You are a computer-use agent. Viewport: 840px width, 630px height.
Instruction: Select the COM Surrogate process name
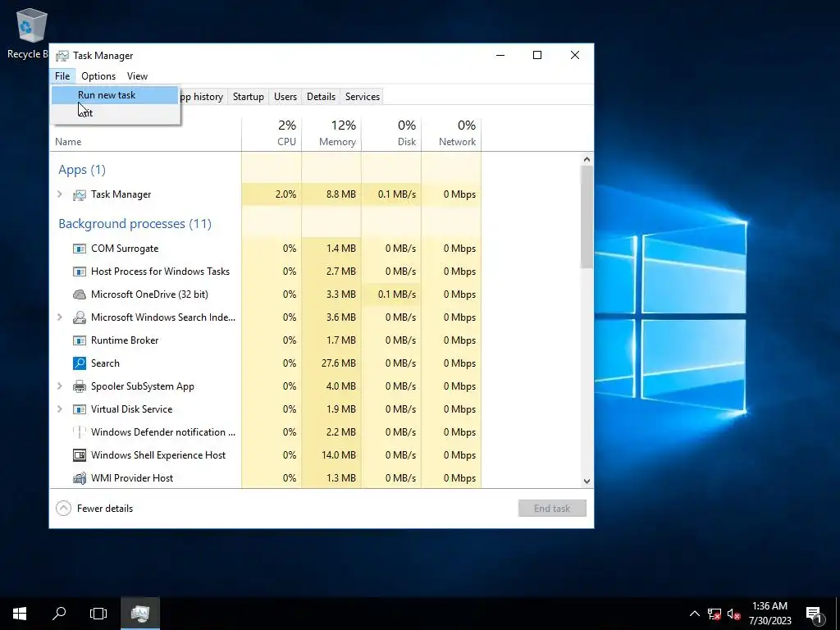point(125,249)
